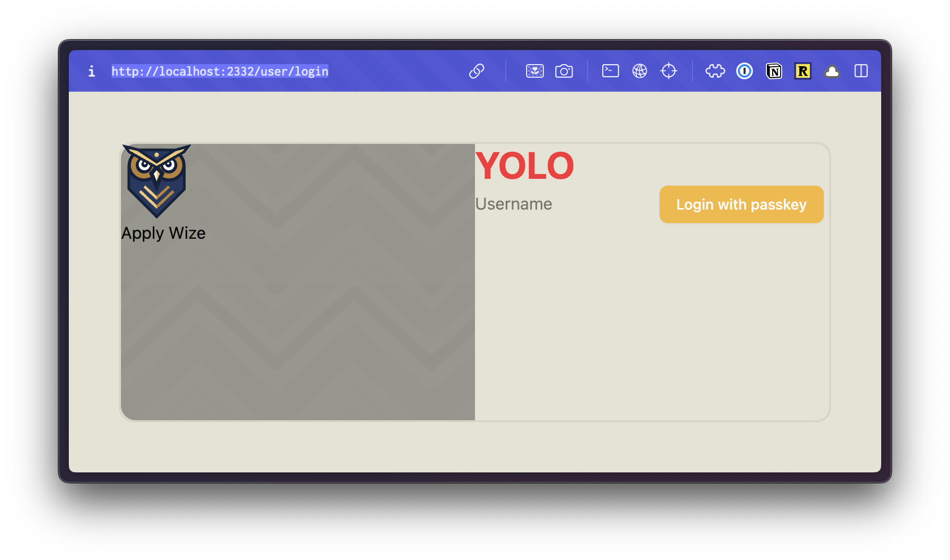
Task: Select the crosshair element picker icon
Action: pyautogui.click(x=669, y=71)
